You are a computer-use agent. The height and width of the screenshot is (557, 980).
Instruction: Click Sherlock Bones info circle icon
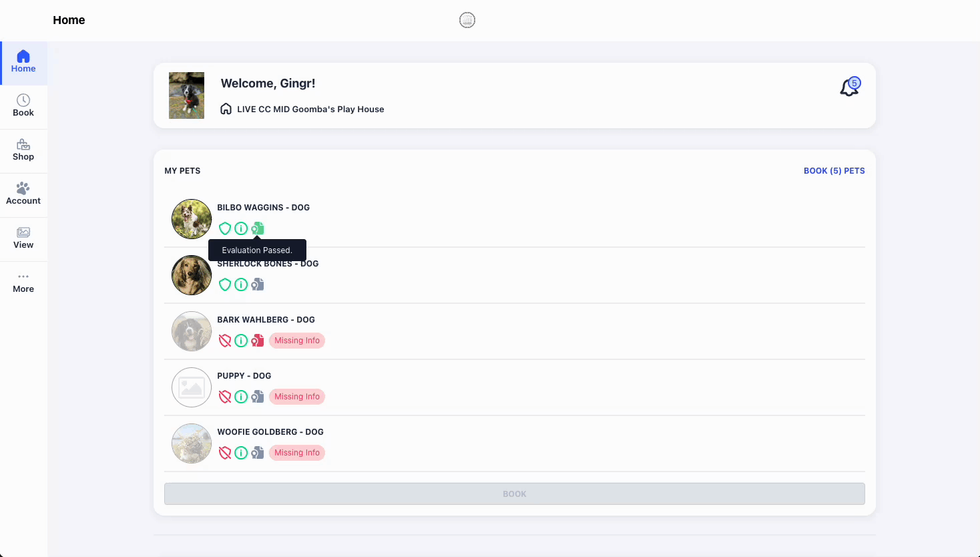click(x=241, y=285)
